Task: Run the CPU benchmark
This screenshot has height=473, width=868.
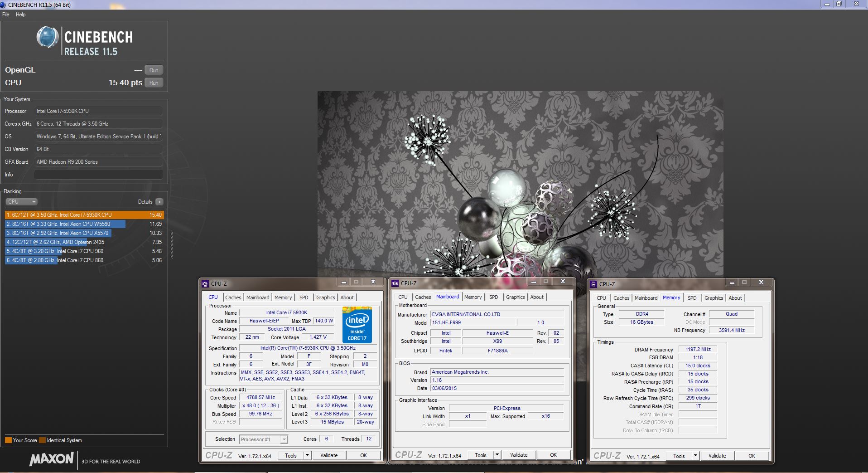Action: (154, 83)
